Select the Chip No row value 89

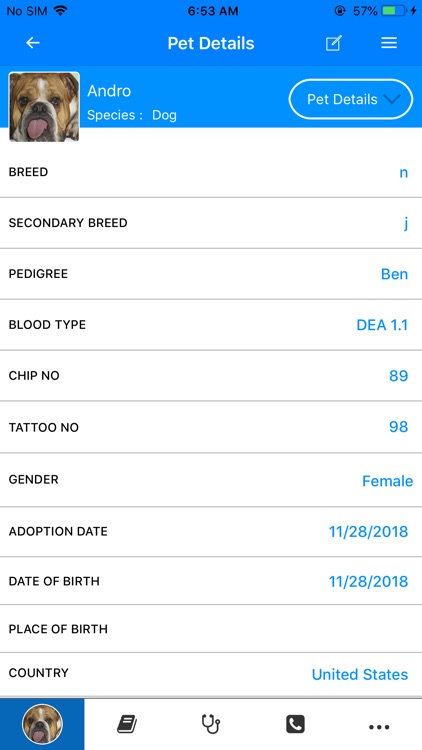point(398,376)
